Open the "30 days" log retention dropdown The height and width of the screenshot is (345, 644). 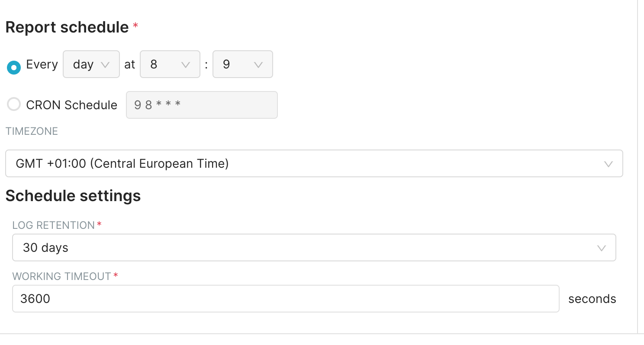point(314,248)
